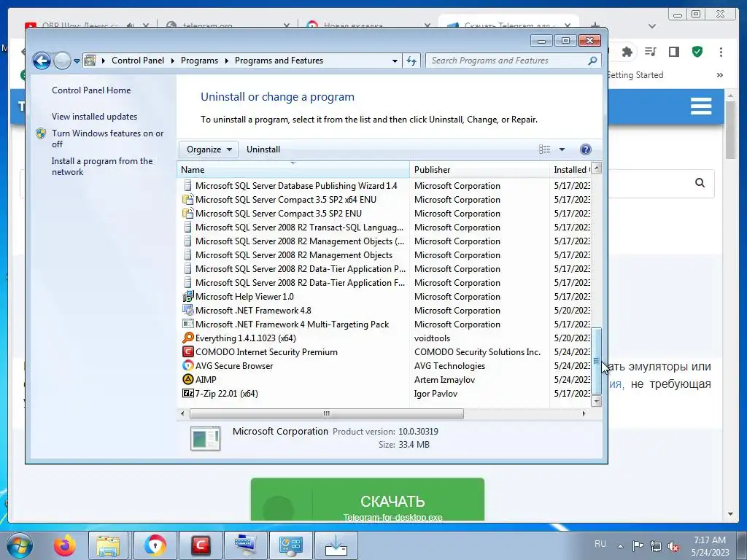Click the Uninstall toolbar button
Screen dimensions: 747x560
[263, 149]
